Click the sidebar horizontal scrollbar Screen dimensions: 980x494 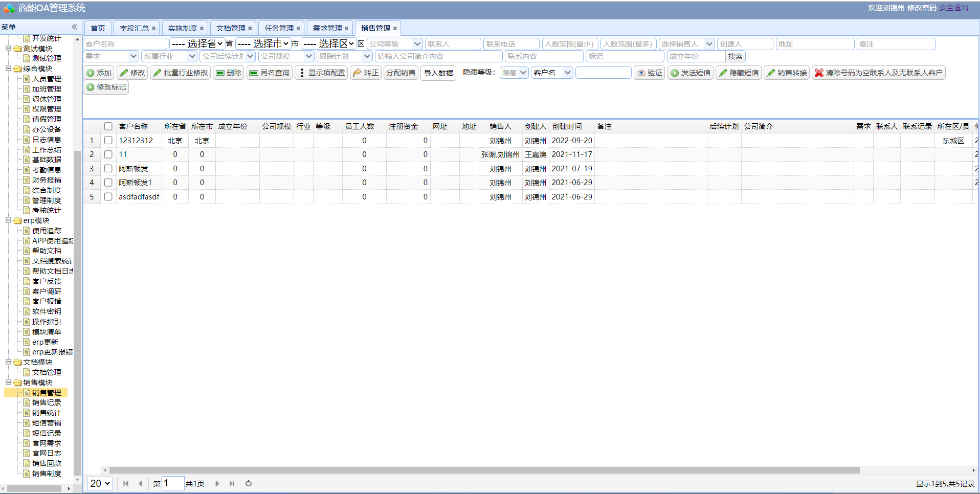click(x=35, y=488)
